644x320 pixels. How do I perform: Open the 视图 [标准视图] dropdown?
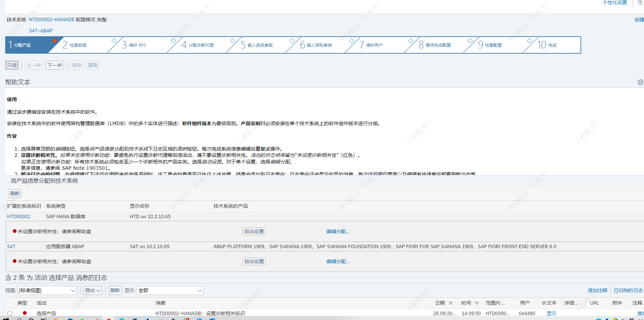[47, 290]
